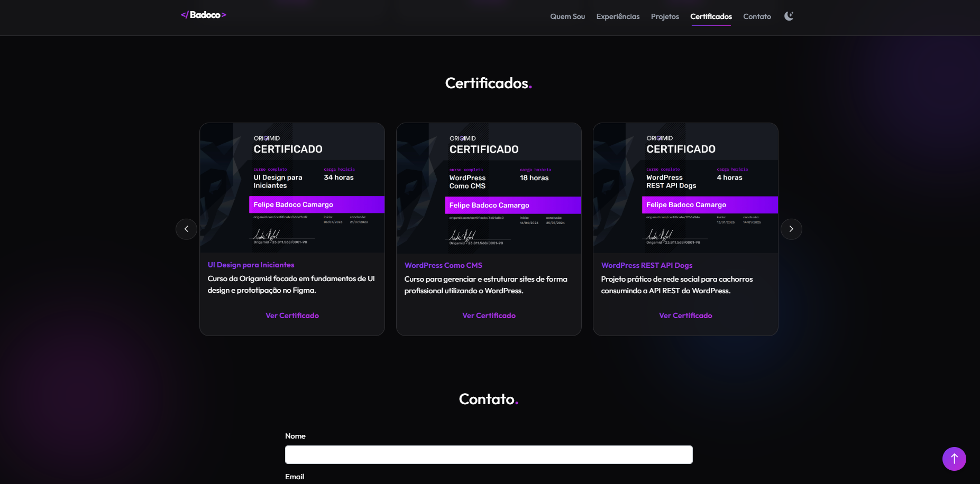Click description 'Curso da Origamid focado em fundamentos'
980x484 pixels.
click(x=291, y=284)
